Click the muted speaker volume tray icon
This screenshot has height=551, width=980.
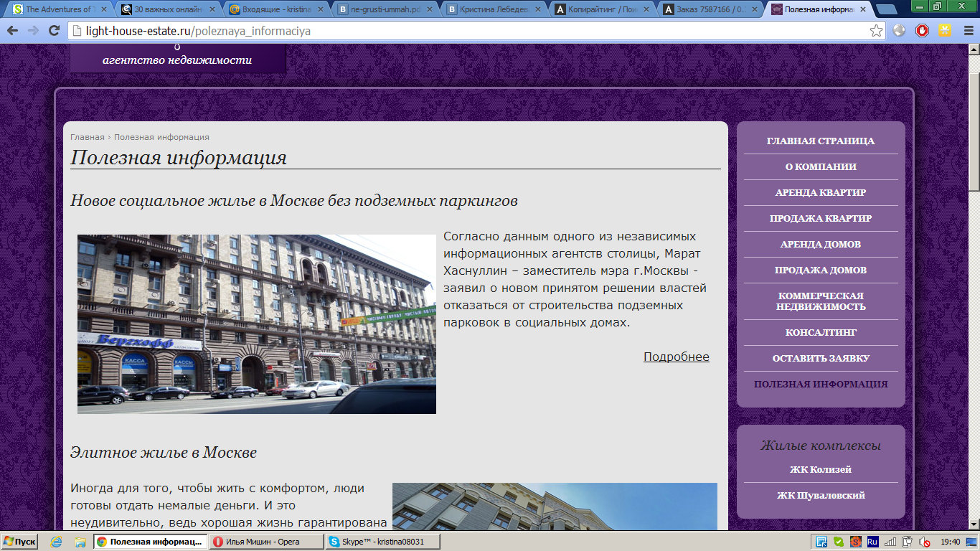(925, 542)
